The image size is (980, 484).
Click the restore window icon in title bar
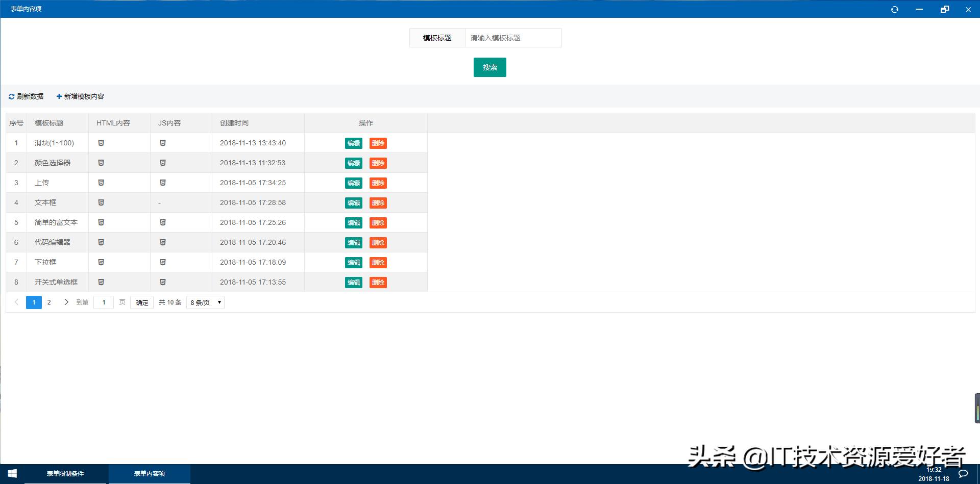[944, 9]
